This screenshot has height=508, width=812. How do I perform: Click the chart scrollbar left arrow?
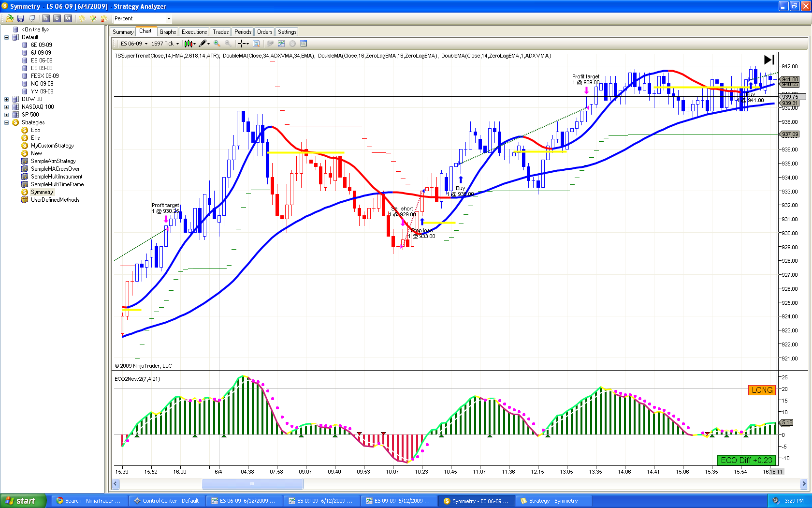[x=116, y=484]
